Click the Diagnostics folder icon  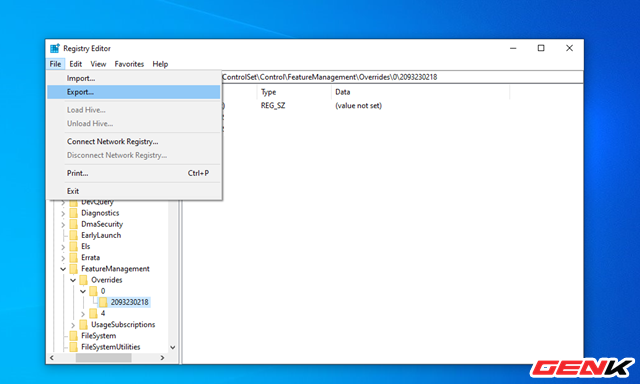(73, 213)
